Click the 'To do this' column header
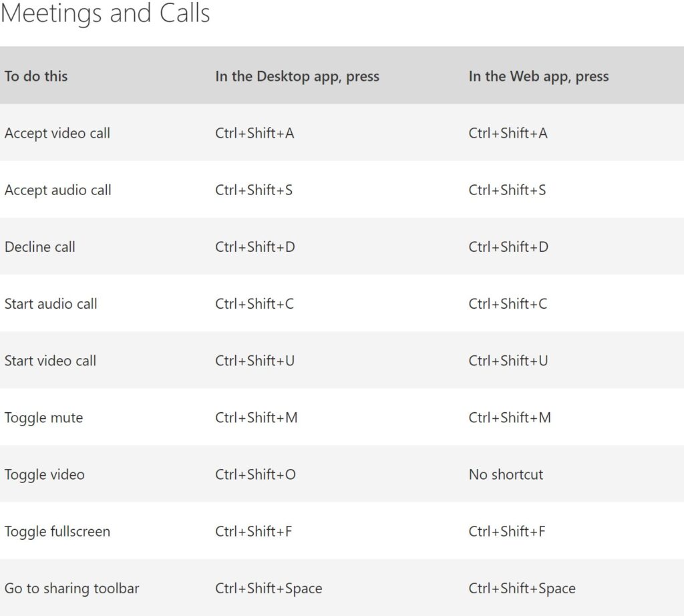The image size is (684, 616). 36,76
